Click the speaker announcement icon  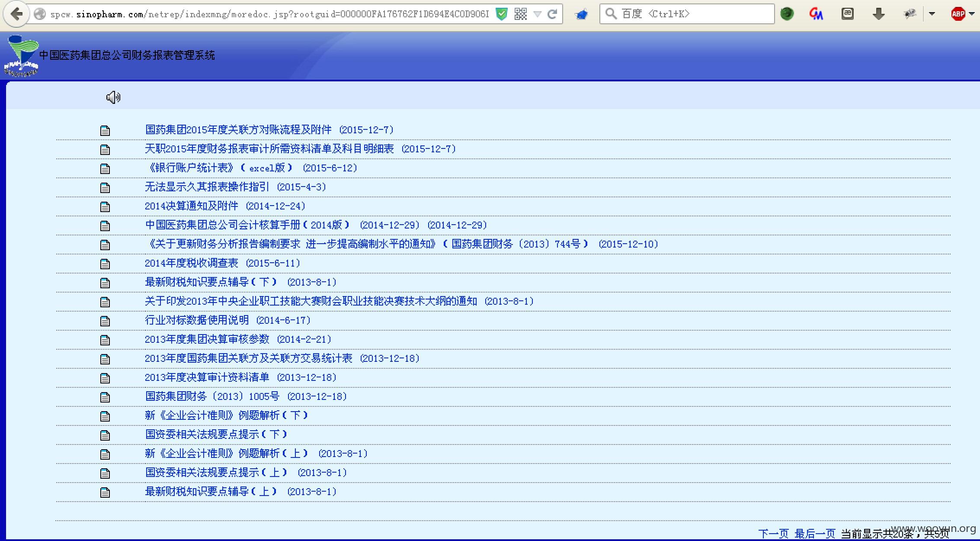pos(113,97)
